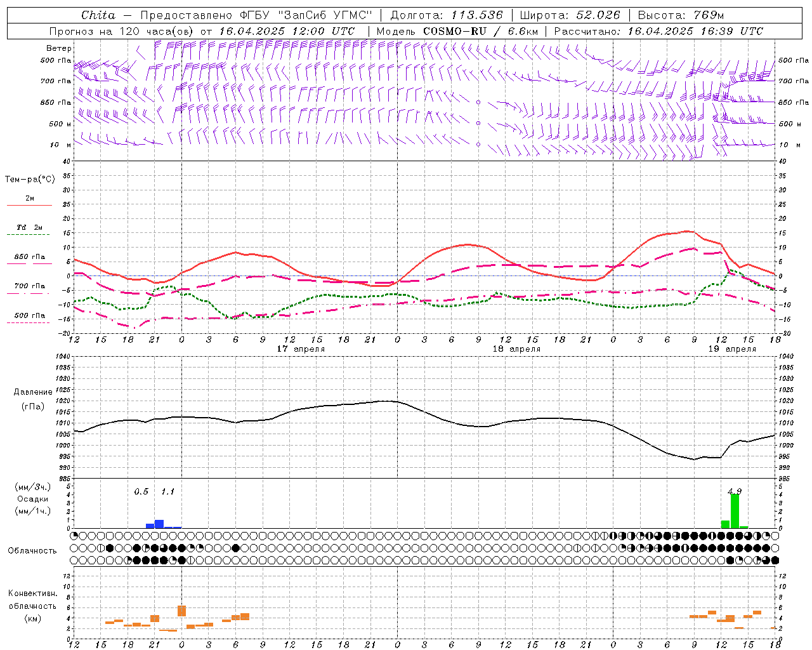Click the "Ветер" wind panel label
The height and width of the screenshot is (650, 812).
tap(59, 48)
